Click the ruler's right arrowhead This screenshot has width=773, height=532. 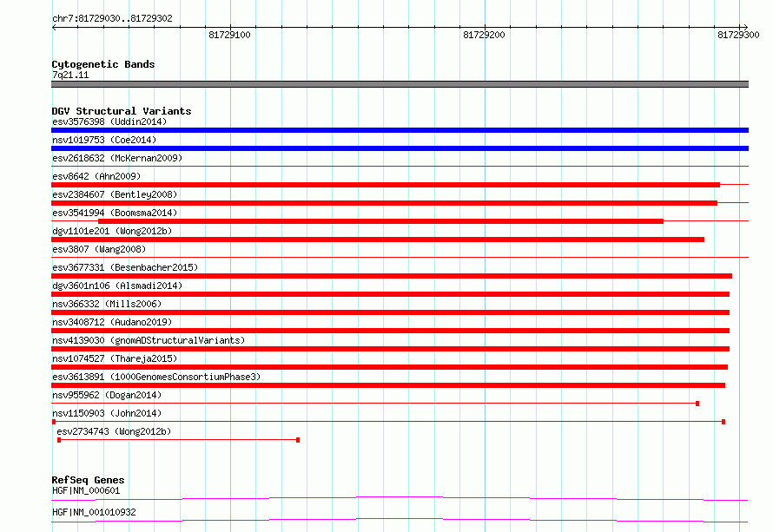[745, 27]
